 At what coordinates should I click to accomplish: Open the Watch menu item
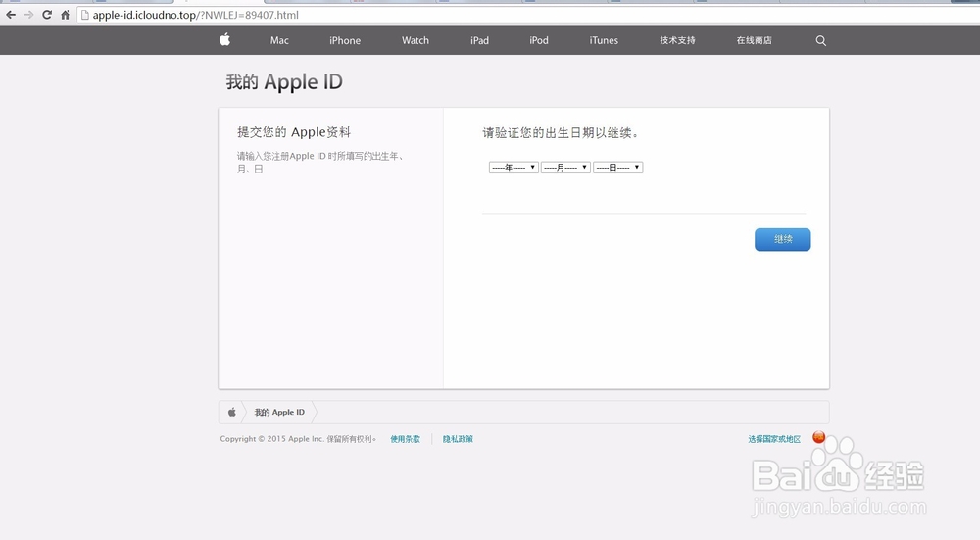(415, 40)
